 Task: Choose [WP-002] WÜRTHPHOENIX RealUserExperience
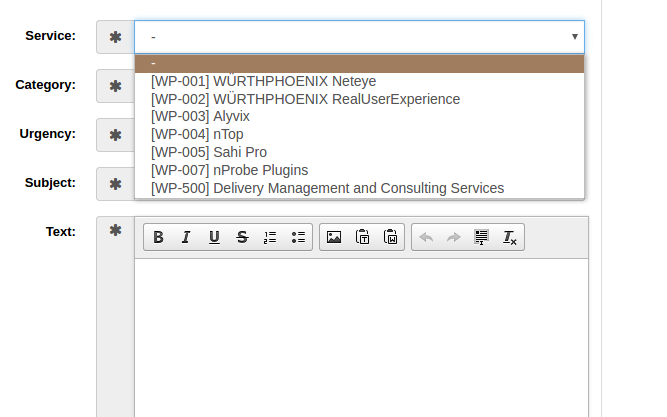click(x=359, y=99)
